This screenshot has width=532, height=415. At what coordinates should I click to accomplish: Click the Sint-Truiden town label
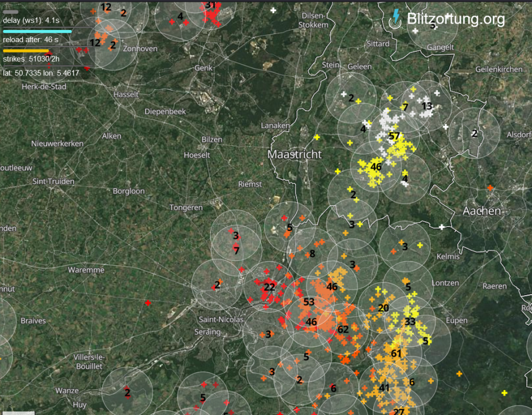click(x=53, y=182)
